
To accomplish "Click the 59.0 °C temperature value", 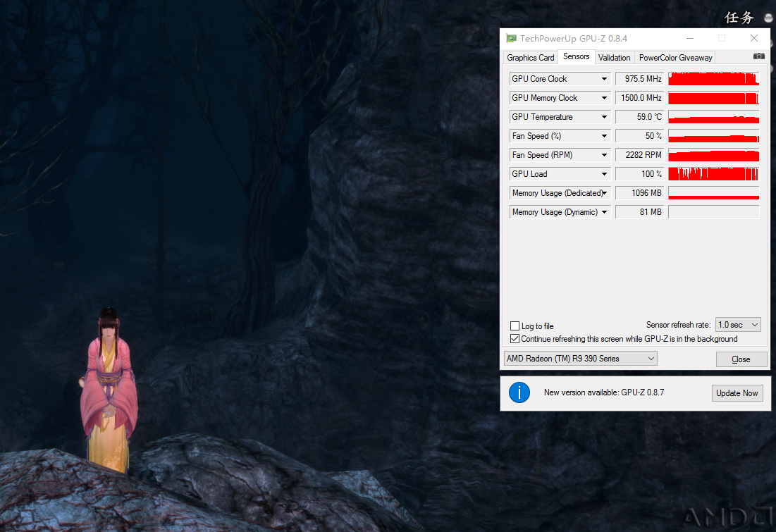I will [x=639, y=117].
